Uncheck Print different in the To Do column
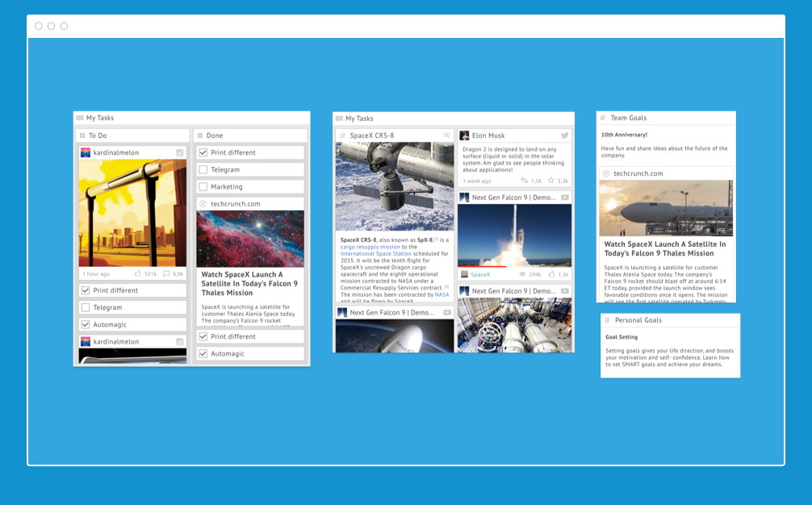 (x=86, y=290)
